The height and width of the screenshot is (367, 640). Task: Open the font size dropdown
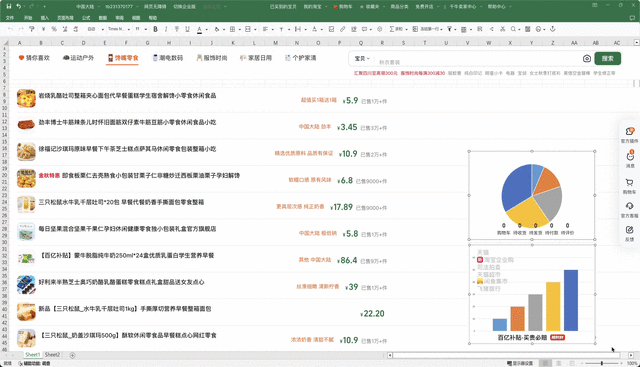click(x=140, y=29)
